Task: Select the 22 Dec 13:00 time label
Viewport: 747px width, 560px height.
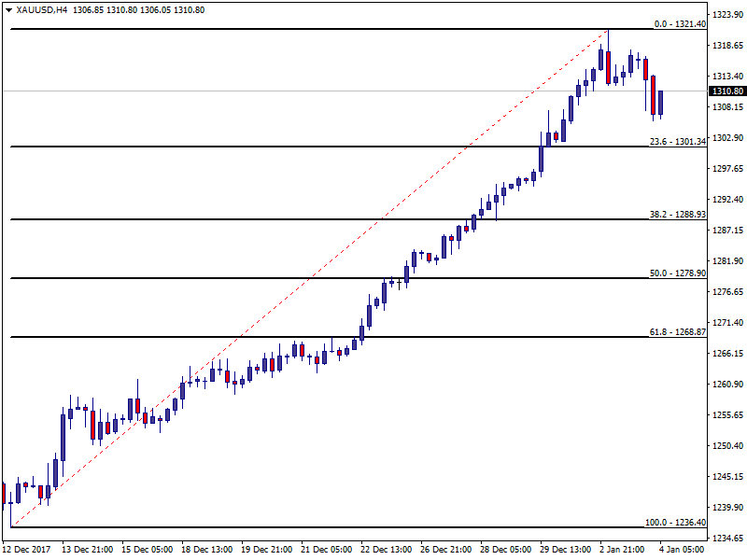Action: click(386, 550)
